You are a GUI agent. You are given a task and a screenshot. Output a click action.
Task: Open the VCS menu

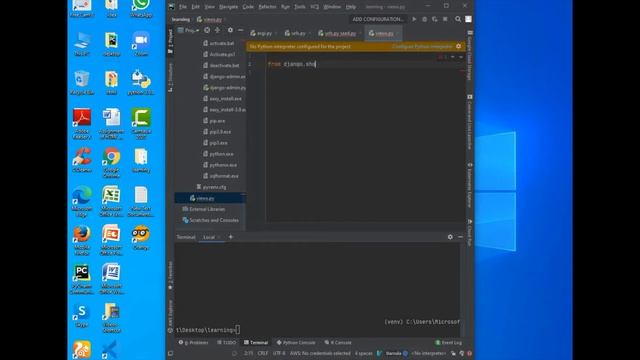pos(315,7)
